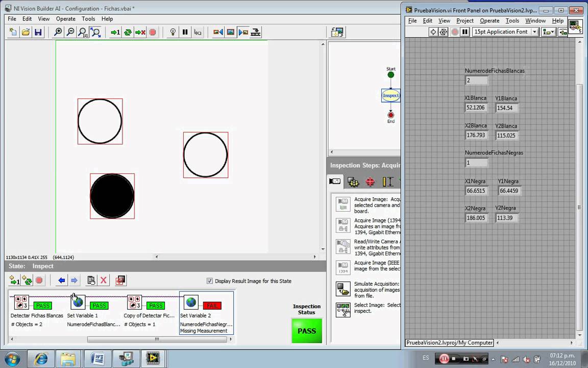Click the light bulb highlight icon
This screenshot has width=588, height=368.
point(173,32)
